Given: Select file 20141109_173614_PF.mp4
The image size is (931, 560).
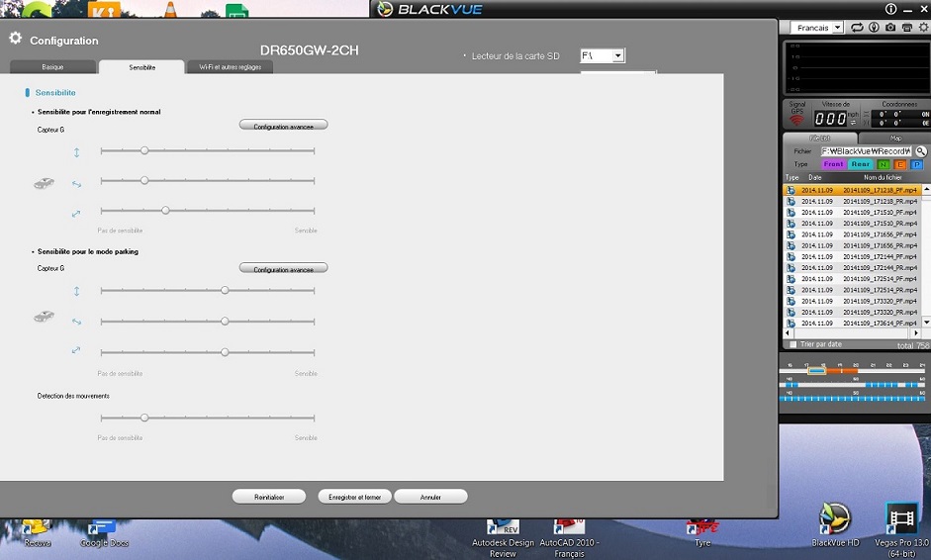Looking at the screenshot, I should click(853, 324).
